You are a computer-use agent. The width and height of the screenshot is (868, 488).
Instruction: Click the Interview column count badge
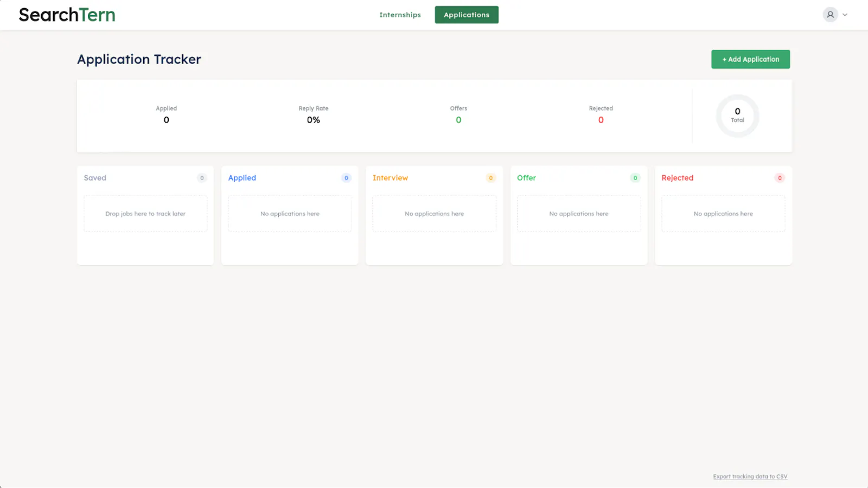pos(491,178)
